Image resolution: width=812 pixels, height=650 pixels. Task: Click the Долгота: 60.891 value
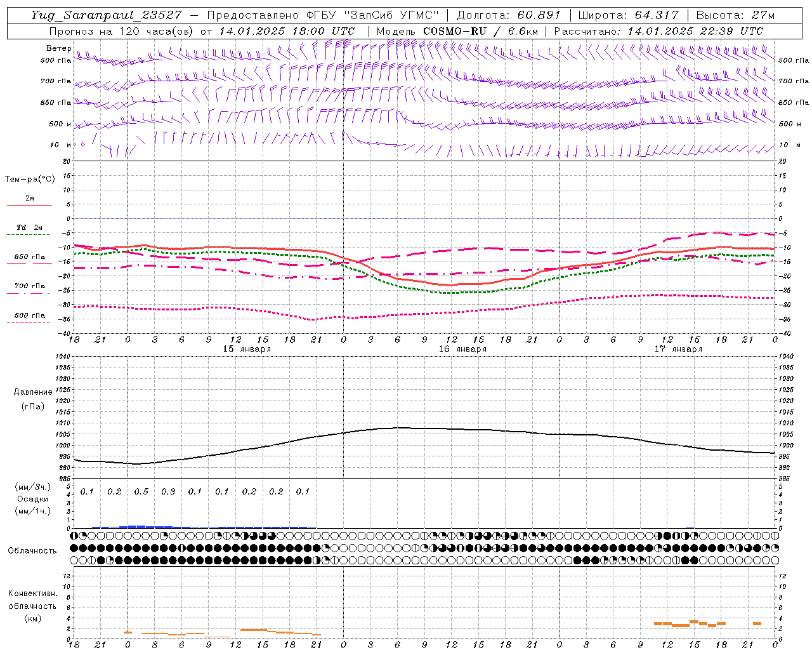[x=509, y=15]
